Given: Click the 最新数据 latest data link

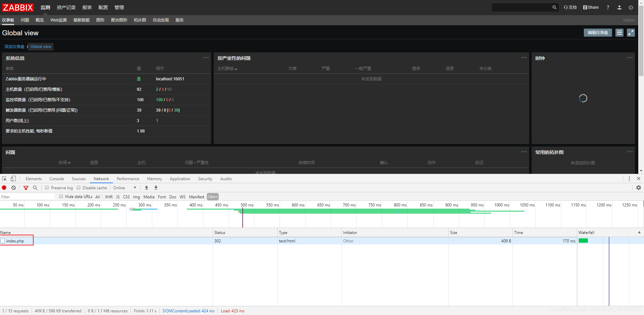Looking at the screenshot, I should (81, 20).
